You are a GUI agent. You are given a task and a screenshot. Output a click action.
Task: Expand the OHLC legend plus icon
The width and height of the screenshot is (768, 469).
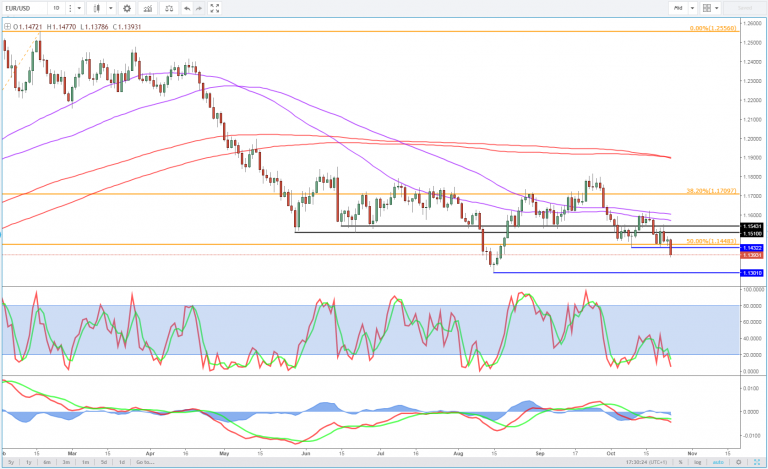(7, 26)
